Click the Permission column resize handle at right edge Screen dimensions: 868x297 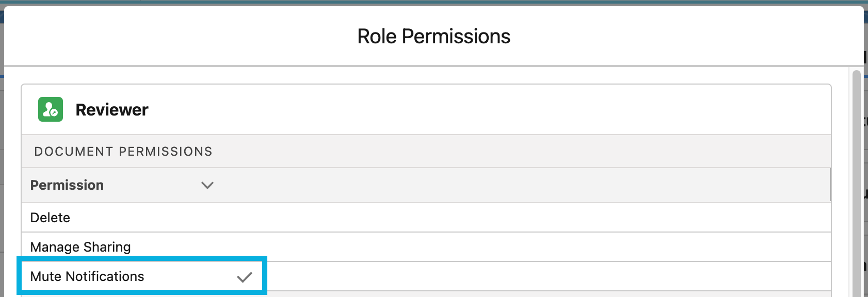830,185
